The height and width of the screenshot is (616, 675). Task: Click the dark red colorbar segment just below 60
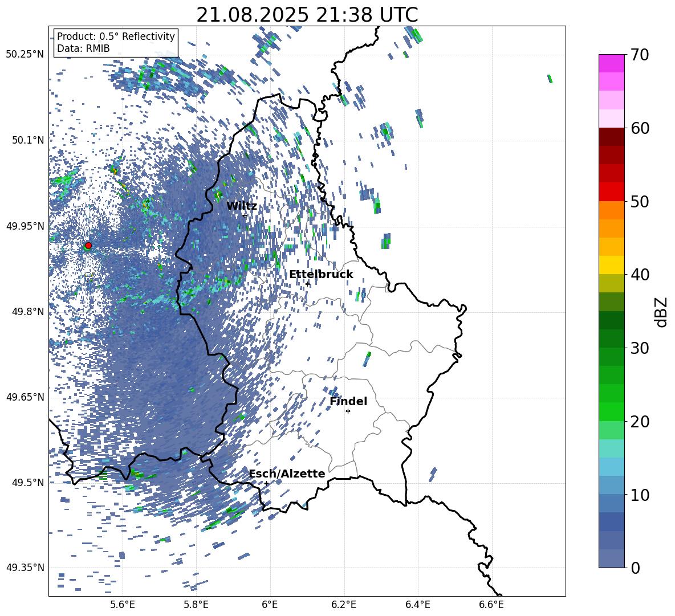coord(611,137)
